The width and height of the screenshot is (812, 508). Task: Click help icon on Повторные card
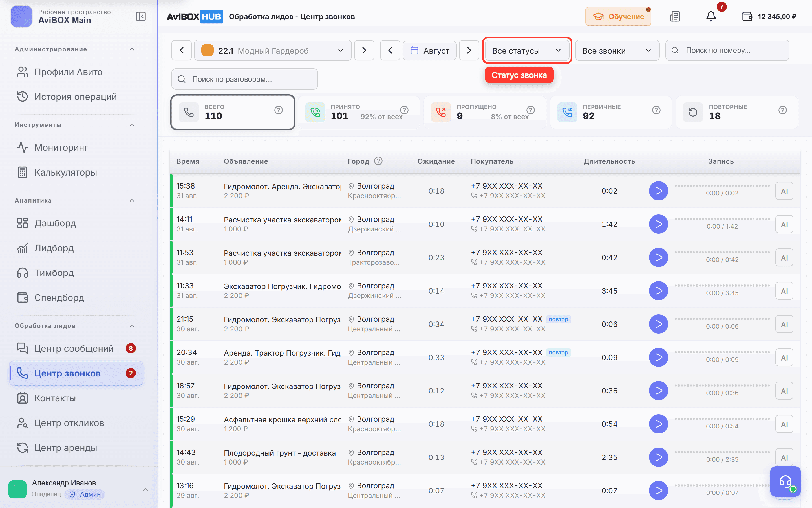782,110
